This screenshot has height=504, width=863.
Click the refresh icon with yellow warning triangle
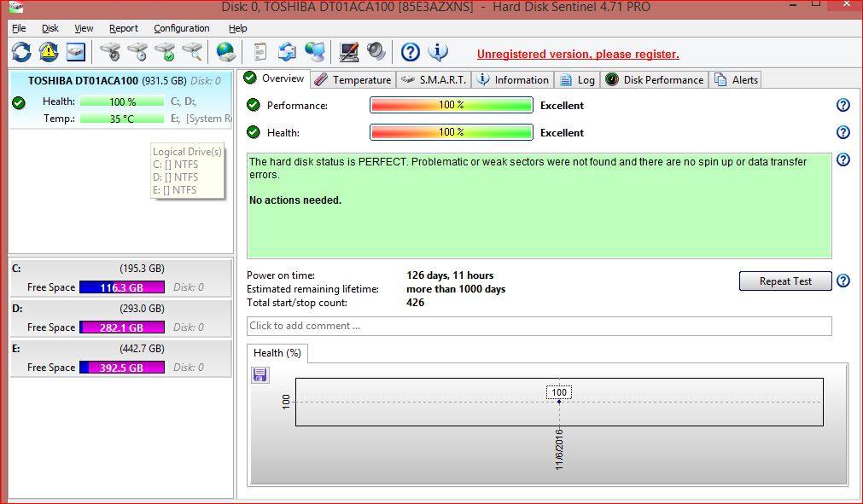[49, 52]
